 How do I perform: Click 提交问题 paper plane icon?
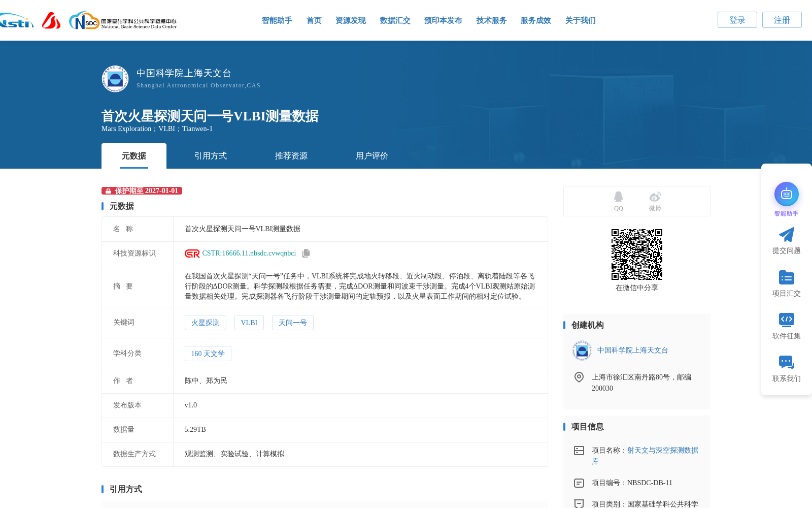[787, 235]
